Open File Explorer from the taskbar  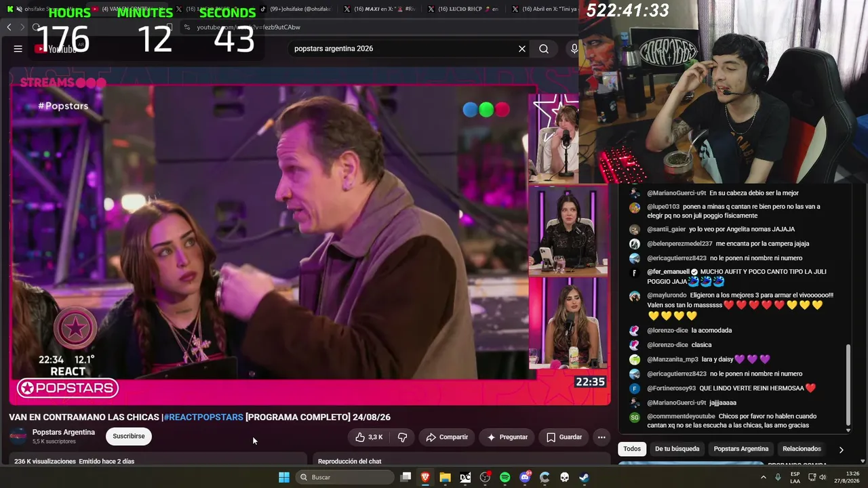coord(445,477)
